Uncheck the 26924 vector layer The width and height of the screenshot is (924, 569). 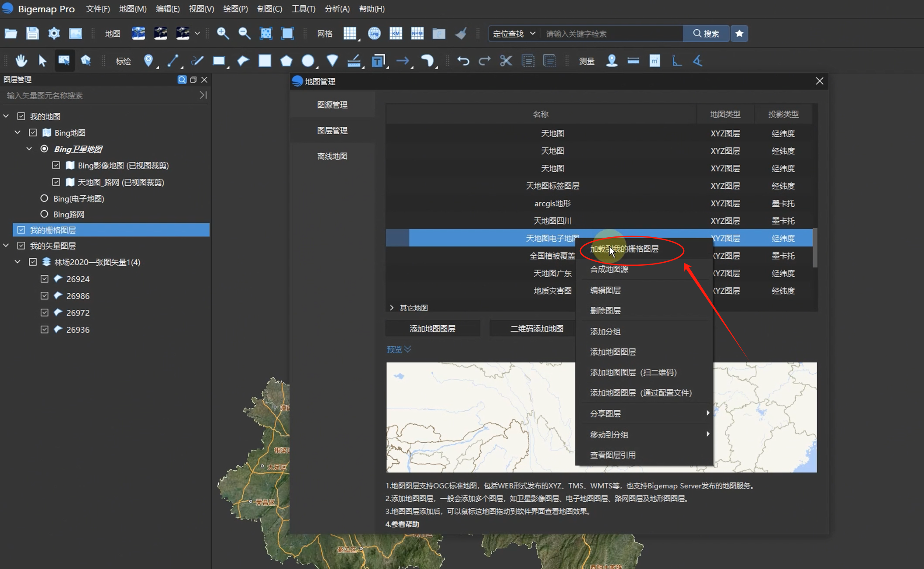pyautogui.click(x=44, y=278)
